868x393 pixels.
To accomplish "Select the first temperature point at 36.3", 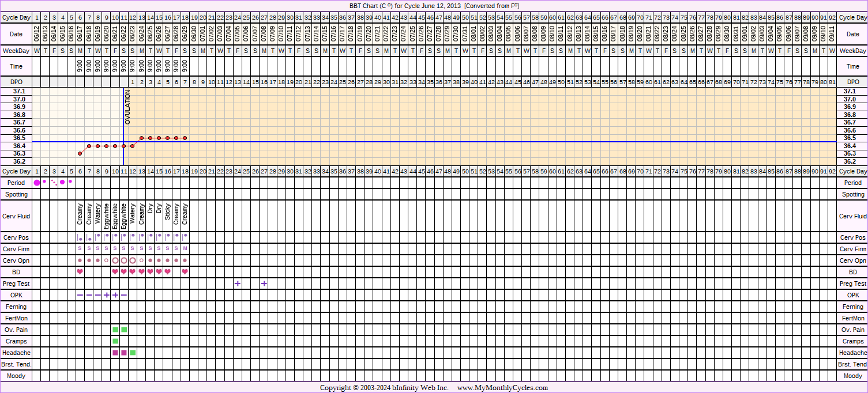I will point(80,153).
